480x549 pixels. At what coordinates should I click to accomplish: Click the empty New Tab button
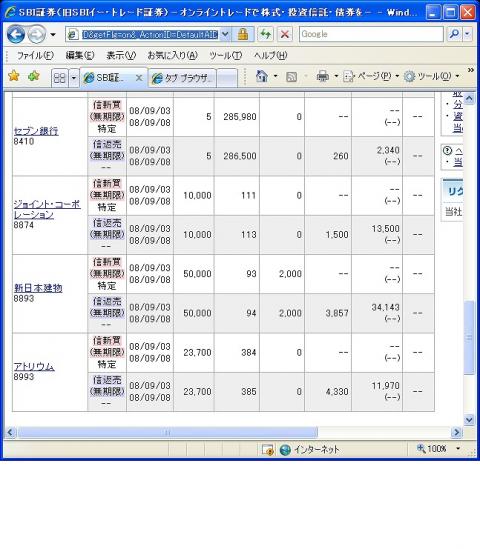click(227, 78)
